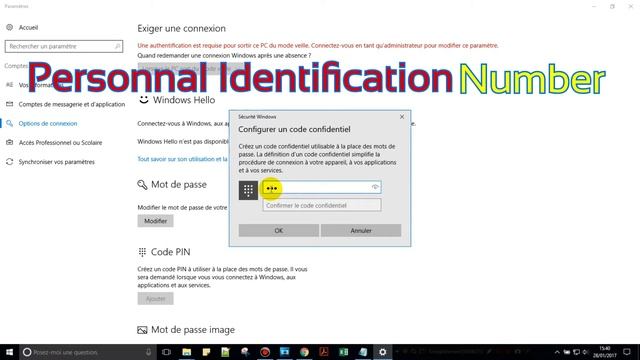640x360 pixels.
Task: Open Chrome from taskbar
Action: [304, 352]
